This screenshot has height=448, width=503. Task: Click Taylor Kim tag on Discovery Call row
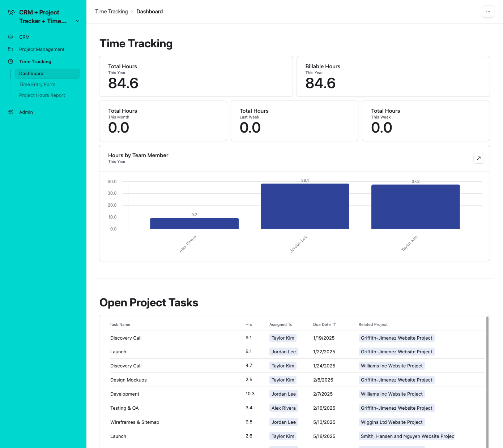point(283,338)
